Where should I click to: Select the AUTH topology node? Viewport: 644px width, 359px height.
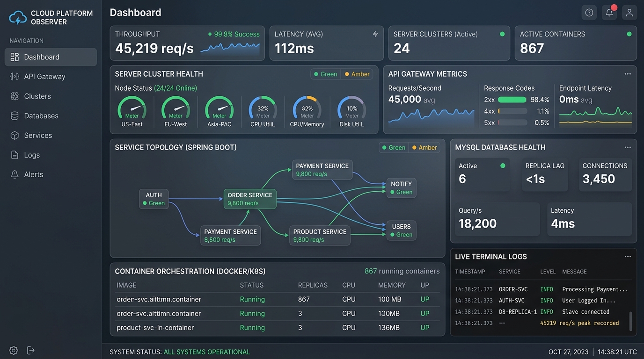154,199
